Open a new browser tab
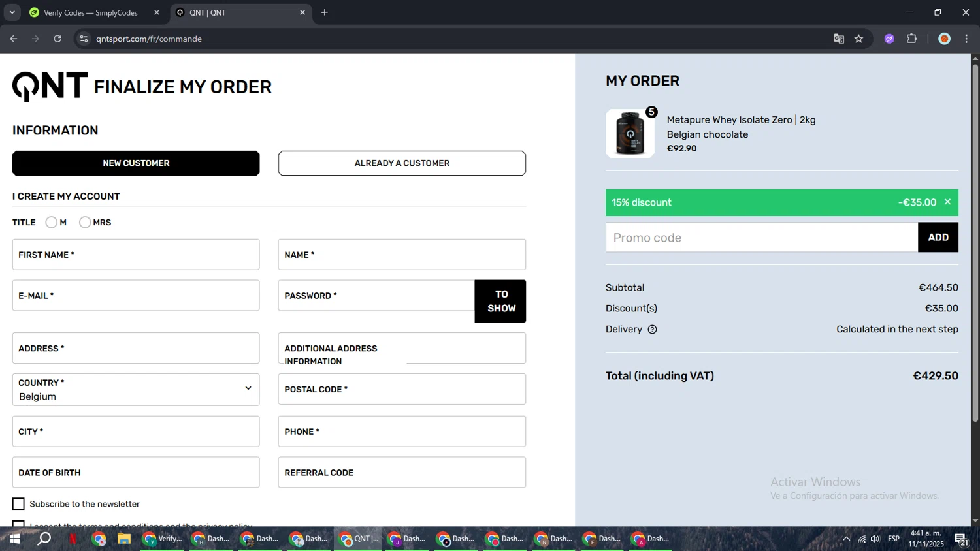980x551 pixels. click(x=325, y=12)
